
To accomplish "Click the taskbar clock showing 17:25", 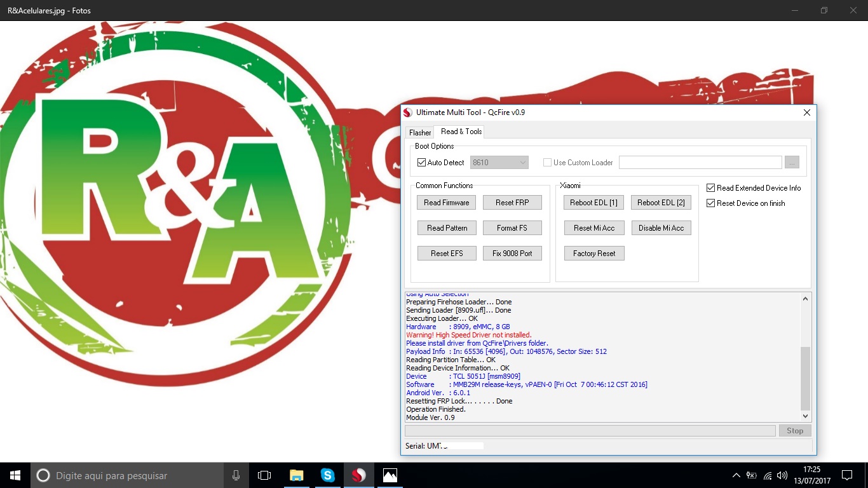I will click(x=811, y=475).
